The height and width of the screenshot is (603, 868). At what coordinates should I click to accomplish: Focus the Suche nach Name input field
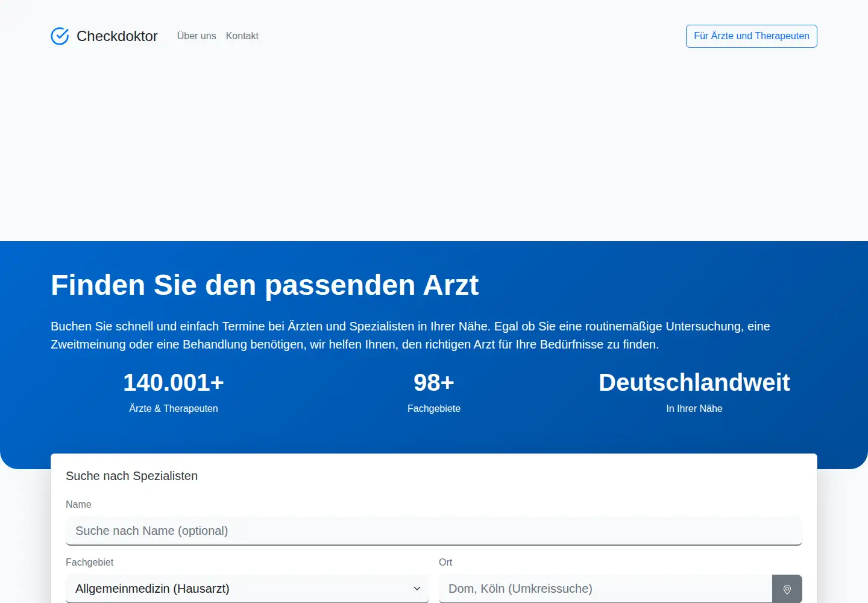(434, 531)
